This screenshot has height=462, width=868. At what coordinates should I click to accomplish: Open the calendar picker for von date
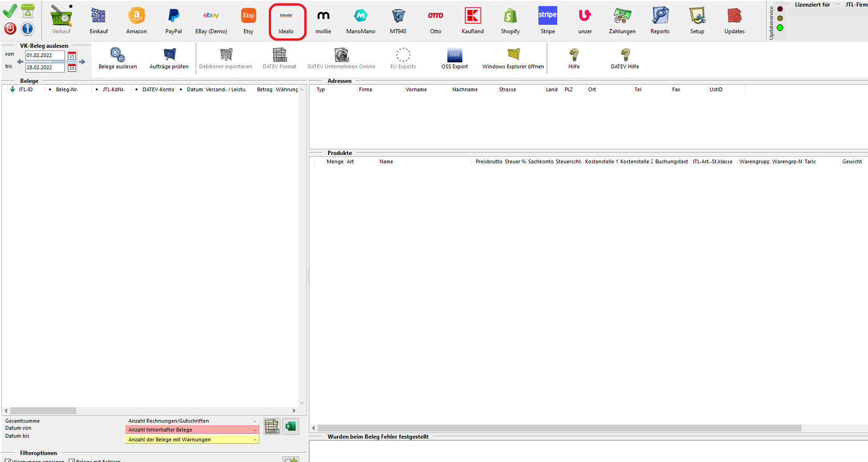click(72, 56)
